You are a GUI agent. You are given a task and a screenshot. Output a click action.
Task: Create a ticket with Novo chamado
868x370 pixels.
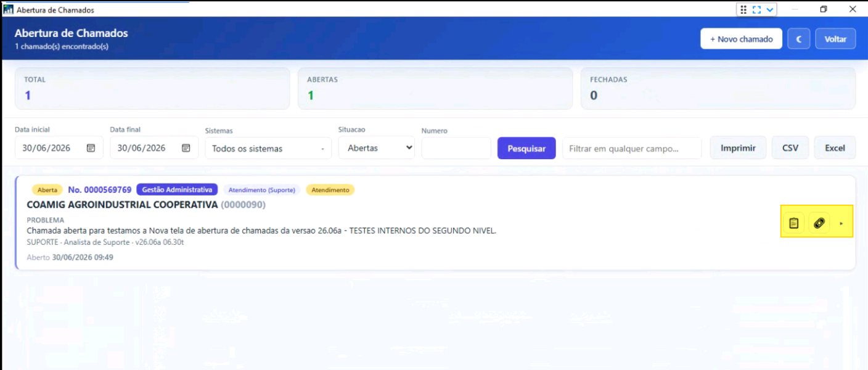(x=741, y=39)
